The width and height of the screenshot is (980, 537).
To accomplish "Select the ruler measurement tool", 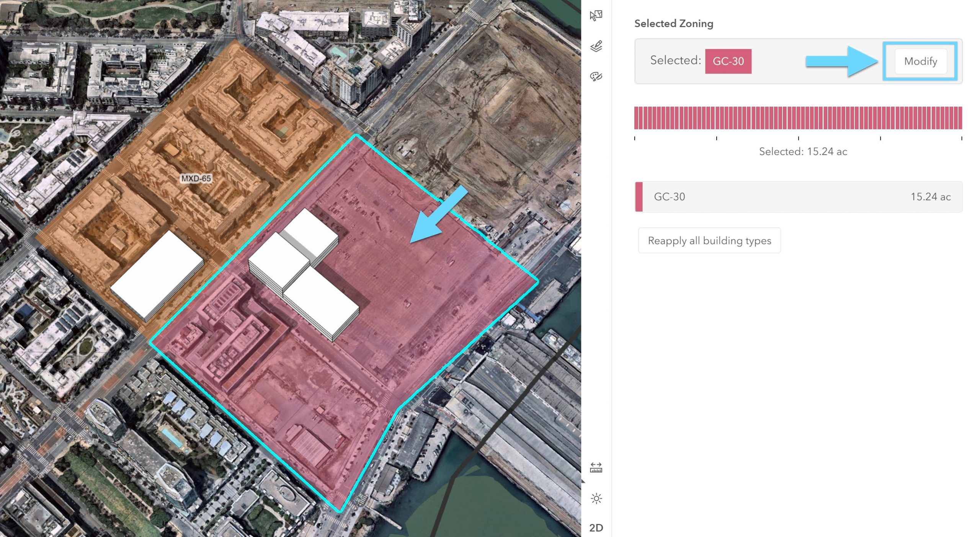I will (596, 467).
